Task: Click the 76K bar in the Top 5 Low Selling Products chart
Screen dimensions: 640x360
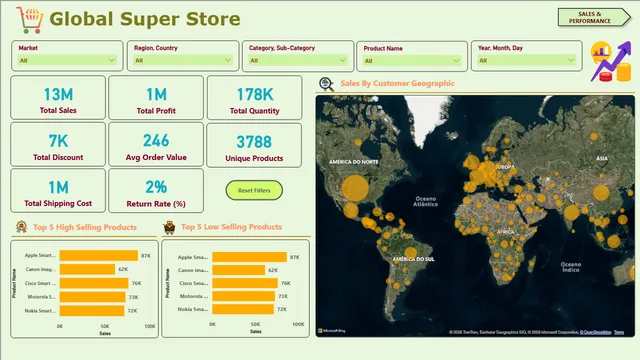Action: pos(245,283)
